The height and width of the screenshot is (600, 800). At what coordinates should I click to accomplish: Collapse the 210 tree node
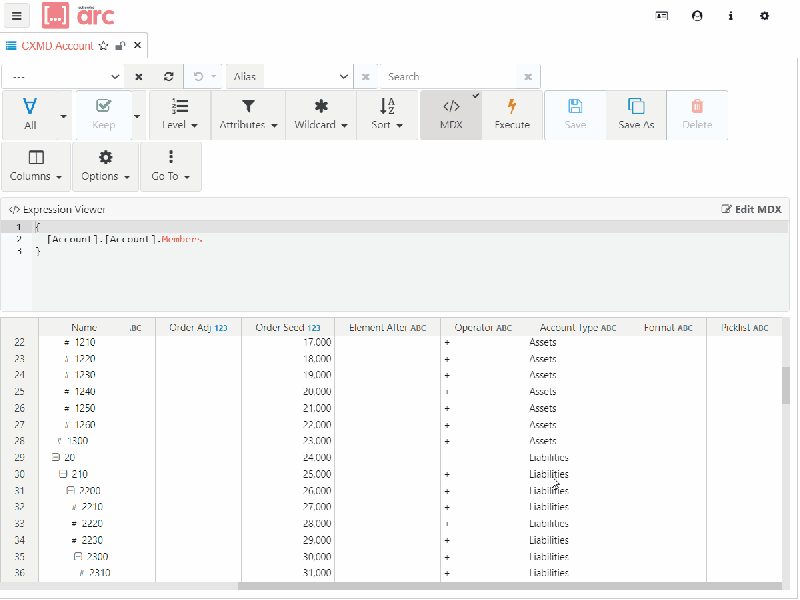pos(63,474)
